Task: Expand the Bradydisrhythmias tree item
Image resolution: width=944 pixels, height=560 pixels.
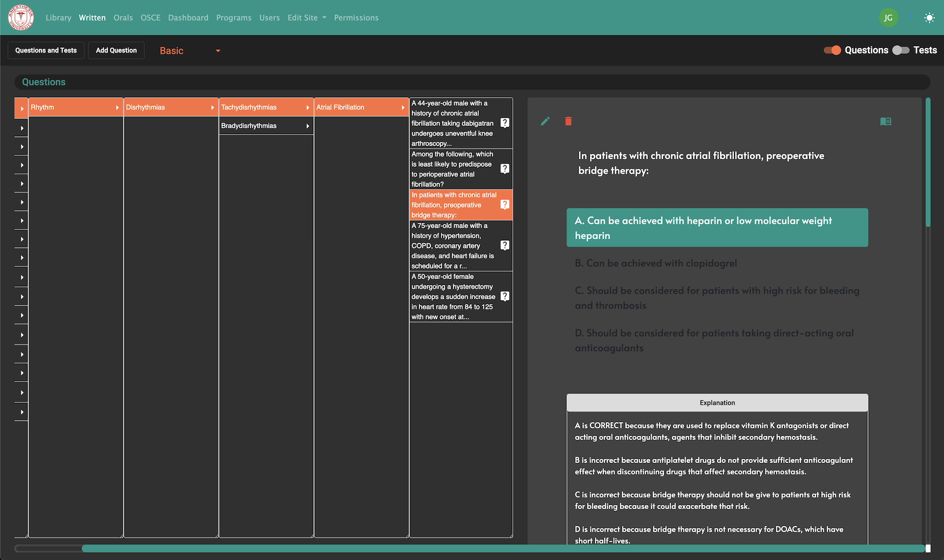Action: (265, 126)
